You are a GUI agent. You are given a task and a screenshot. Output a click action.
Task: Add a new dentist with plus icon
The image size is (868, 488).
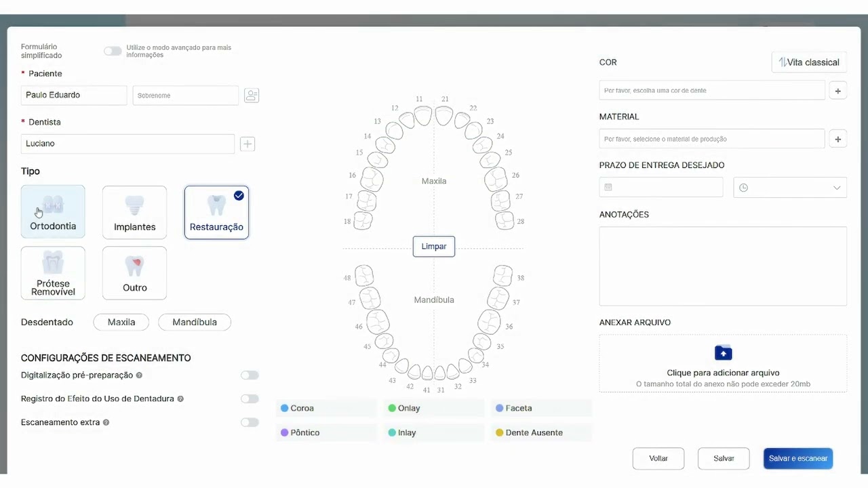[248, 144]
